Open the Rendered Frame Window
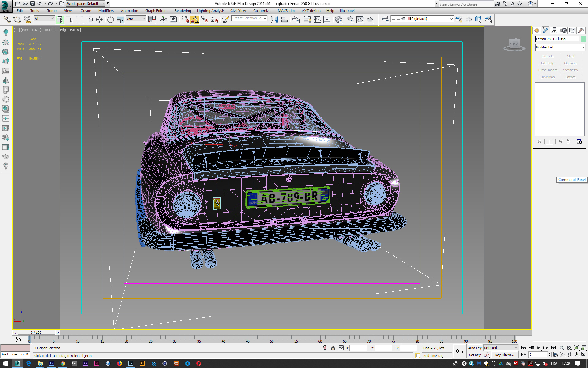 (360, 20)
